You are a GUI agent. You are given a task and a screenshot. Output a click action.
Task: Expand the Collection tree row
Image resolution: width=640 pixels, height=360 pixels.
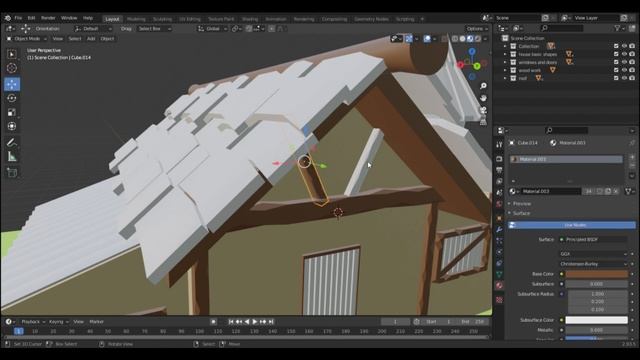[x=505, y=46]
